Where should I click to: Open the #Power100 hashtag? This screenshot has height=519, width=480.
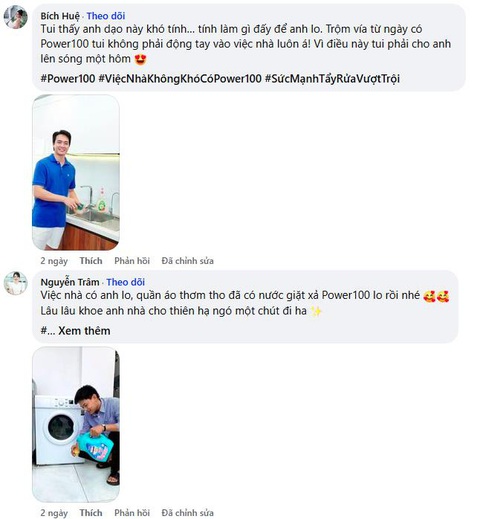click(x=68, y=79)
